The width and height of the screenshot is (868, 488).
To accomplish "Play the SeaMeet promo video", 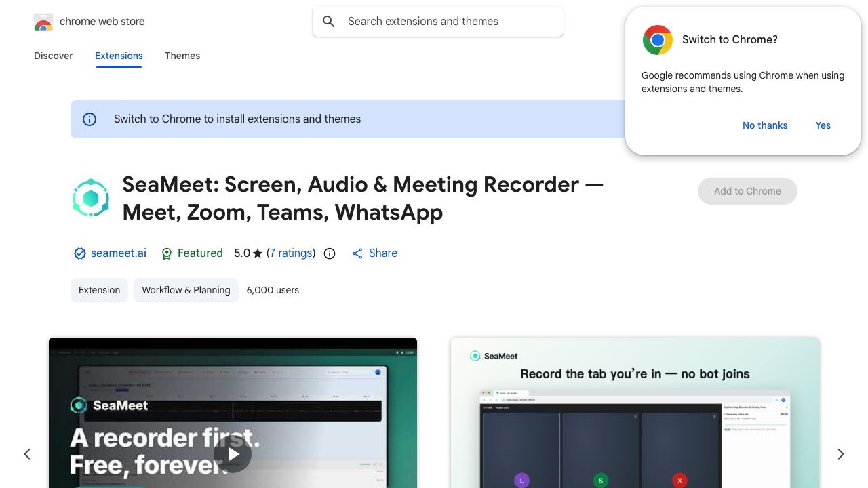I will (x=233, y=454).
